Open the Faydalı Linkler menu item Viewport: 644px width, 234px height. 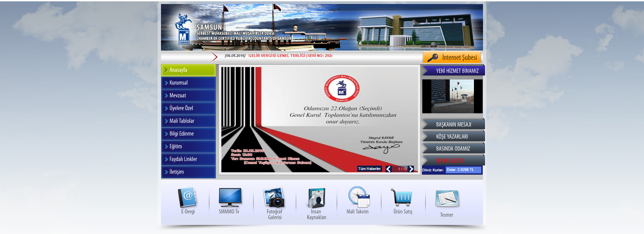pyautogui.click(x=189, y=159)
